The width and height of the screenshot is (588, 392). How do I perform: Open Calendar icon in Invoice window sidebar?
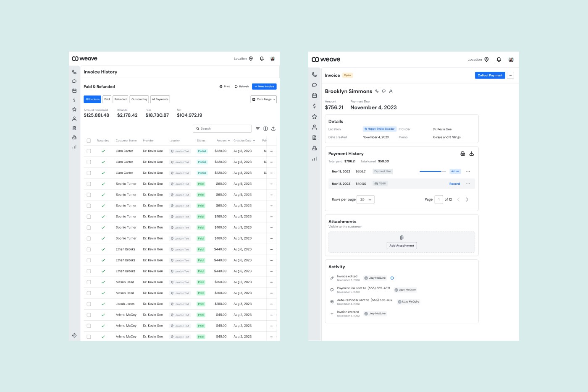point(314,96)
